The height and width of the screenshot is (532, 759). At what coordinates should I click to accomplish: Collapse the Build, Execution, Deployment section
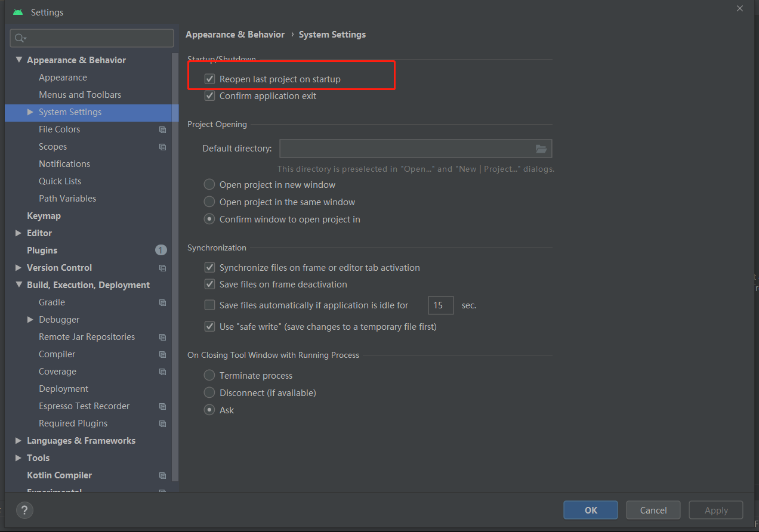[x=18, y=284]
